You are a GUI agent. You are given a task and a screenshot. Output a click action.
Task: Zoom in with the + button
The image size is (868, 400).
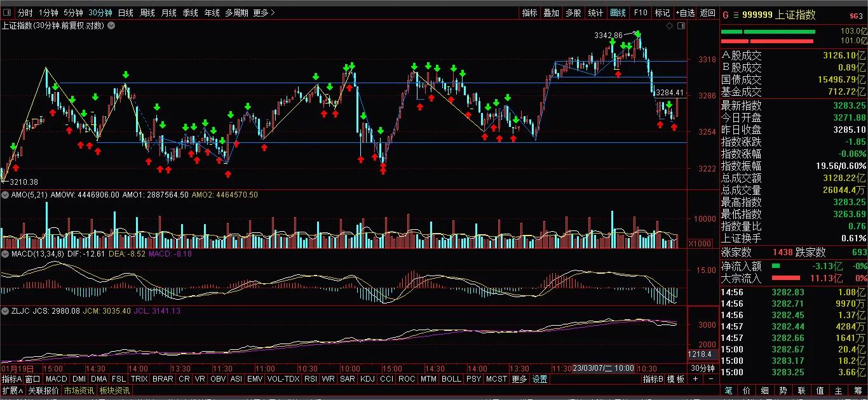pyautogui.click(x=695, y=379)
